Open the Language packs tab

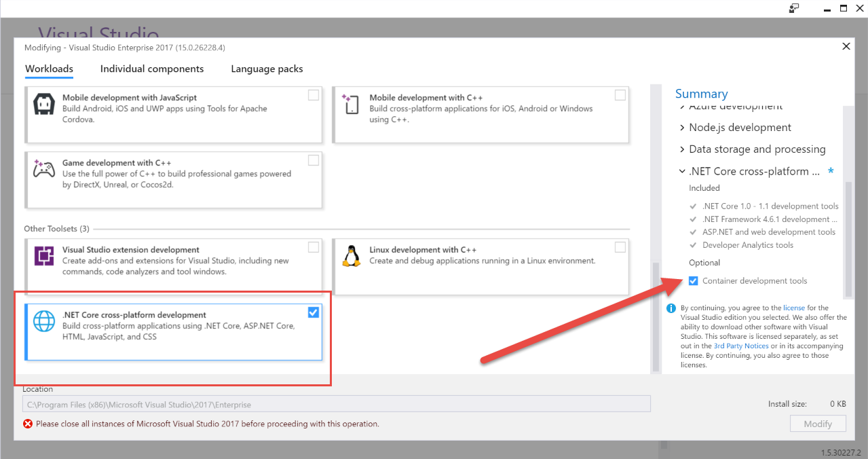[267, 69]
